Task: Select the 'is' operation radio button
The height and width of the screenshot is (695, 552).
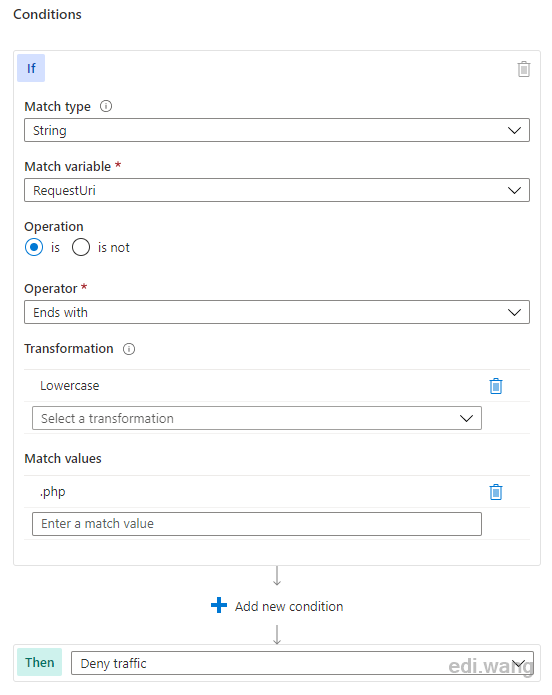Action: point(34,247)
